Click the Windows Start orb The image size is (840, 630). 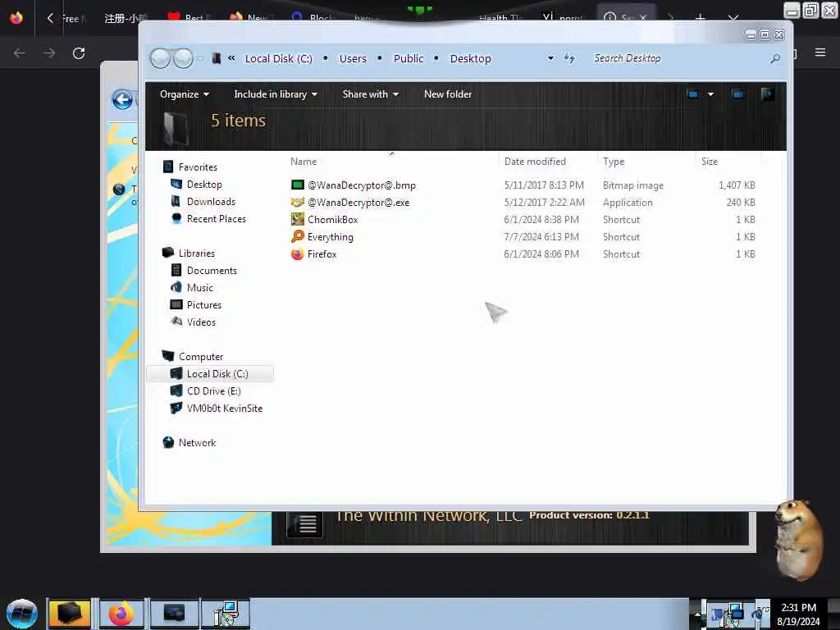point(22,614)
